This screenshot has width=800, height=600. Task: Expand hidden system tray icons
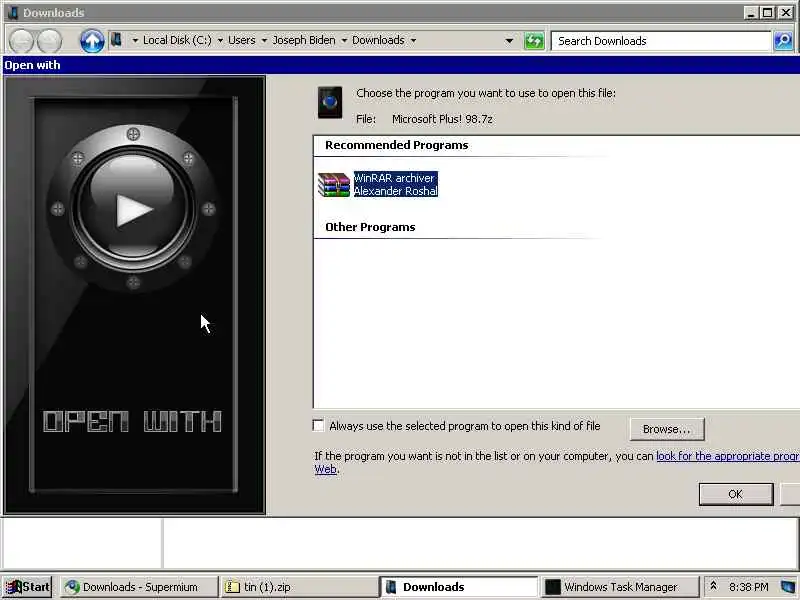(713, 586)
